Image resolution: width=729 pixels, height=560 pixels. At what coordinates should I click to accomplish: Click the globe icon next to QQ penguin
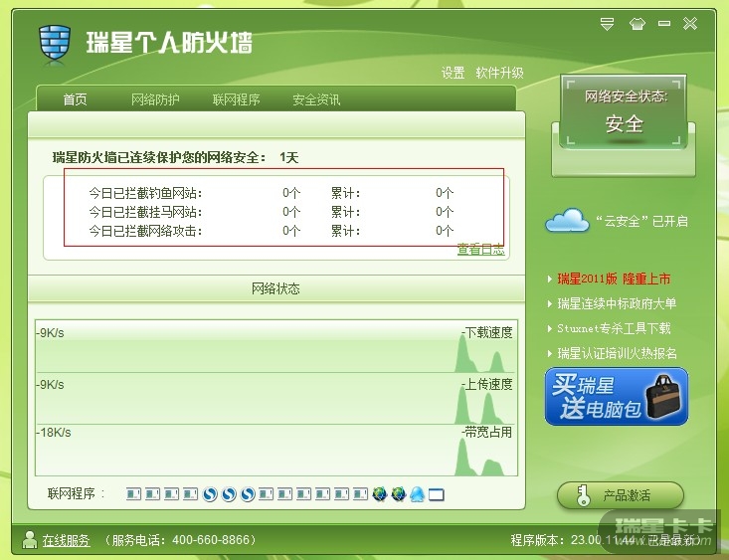(x=399, y=494)
